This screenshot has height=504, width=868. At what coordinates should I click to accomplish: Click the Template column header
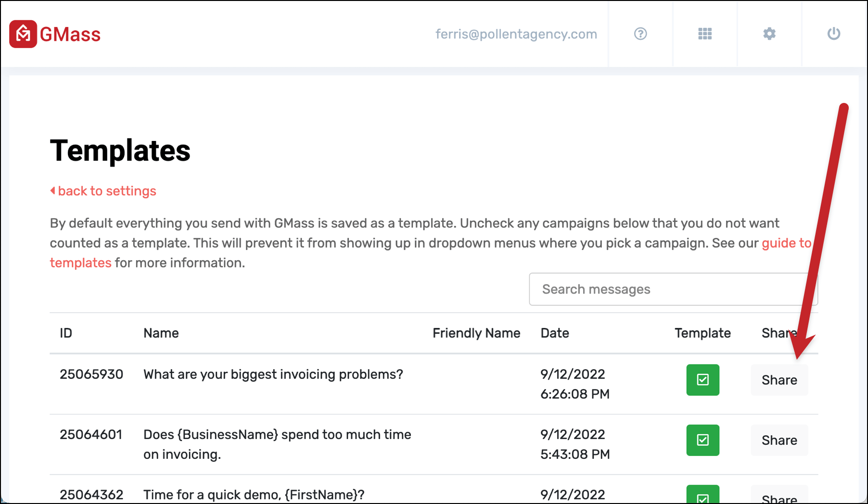[x=702, y=333]
